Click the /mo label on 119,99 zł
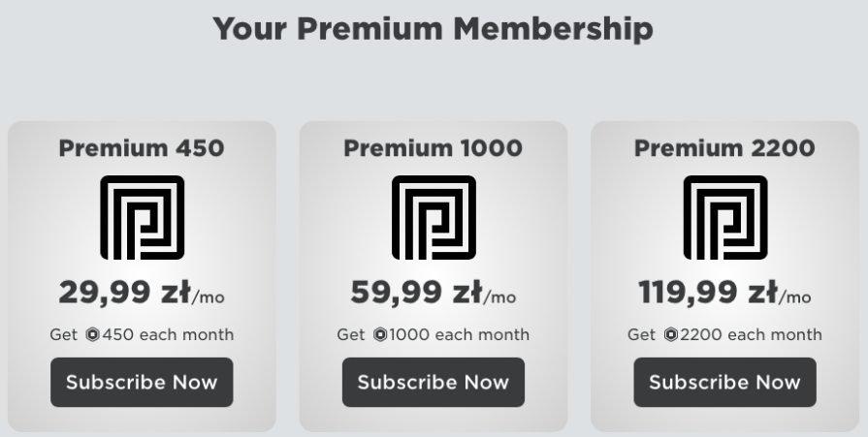 click(795, 297)
